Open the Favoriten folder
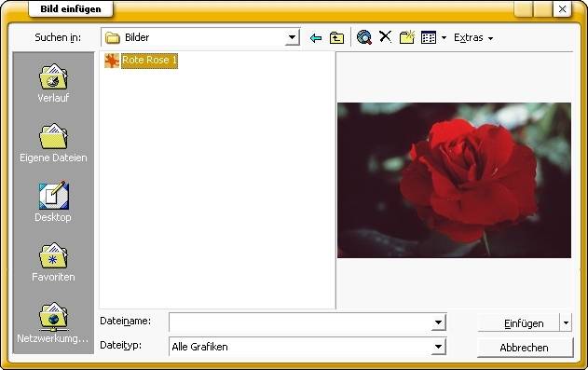 [x=53, y=263]
